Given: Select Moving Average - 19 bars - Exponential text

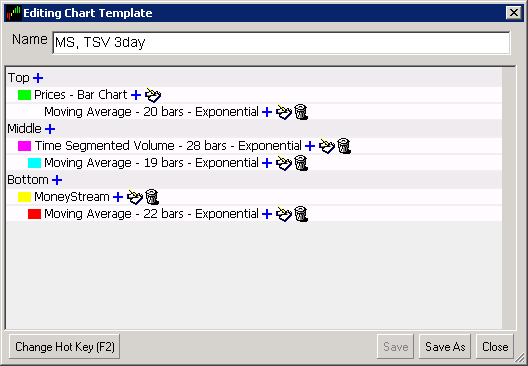Looking at the screenshot, I should pos(152,163).
